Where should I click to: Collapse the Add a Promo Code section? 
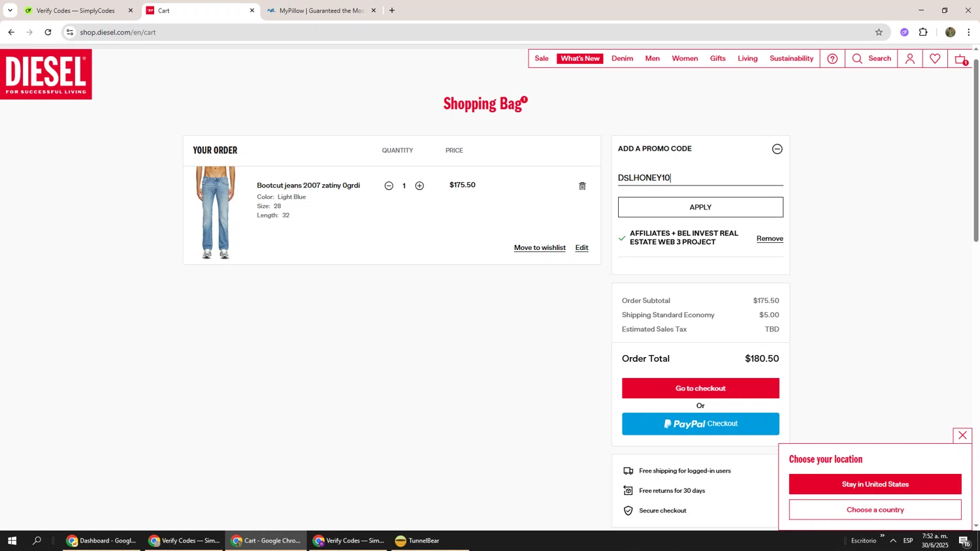click(777, 149)
